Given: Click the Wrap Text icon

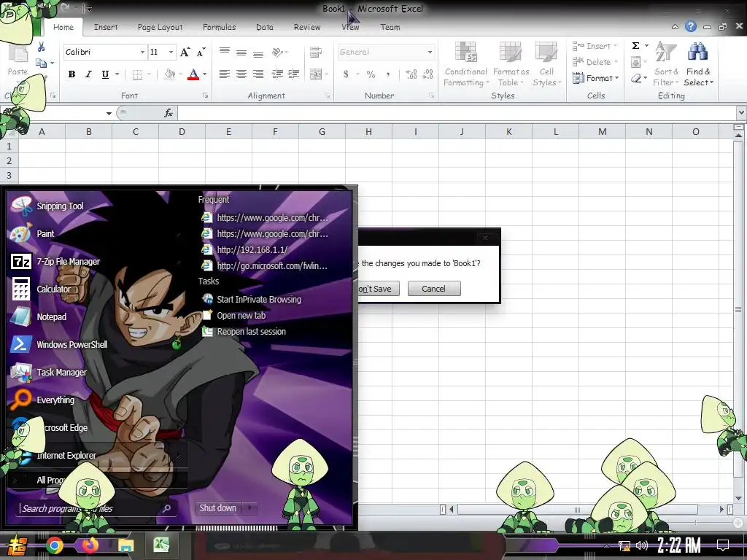Looking at the screenshot, I should (x=315, y=52).
